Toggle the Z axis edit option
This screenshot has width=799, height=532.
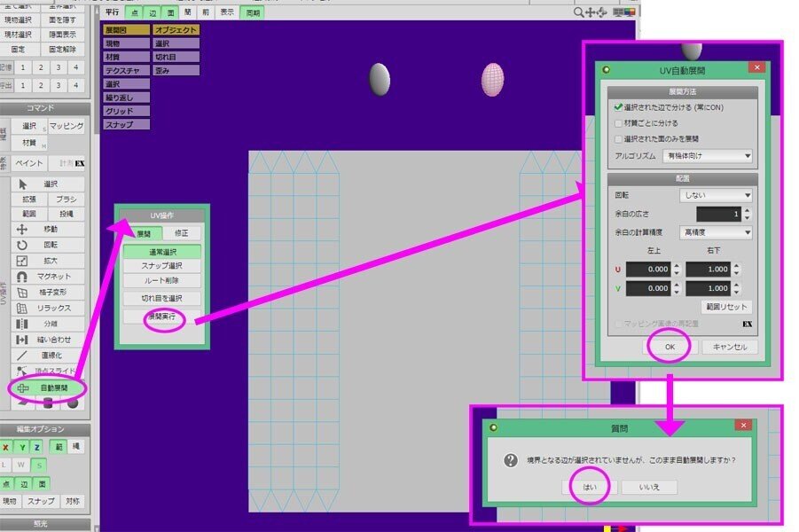coord(37,448)
